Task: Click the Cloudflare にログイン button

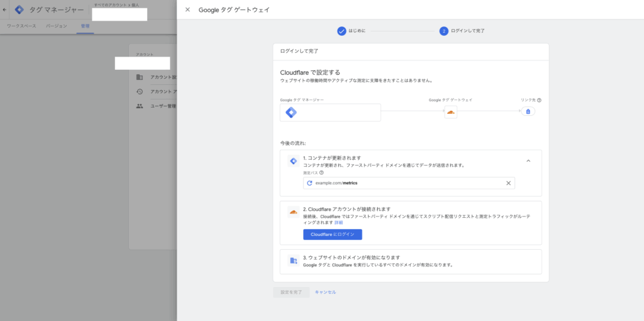Action: tap(333, 234)
